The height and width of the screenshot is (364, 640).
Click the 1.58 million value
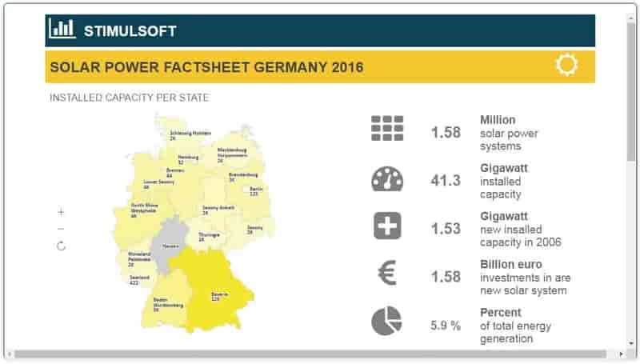tap(446, 132)
